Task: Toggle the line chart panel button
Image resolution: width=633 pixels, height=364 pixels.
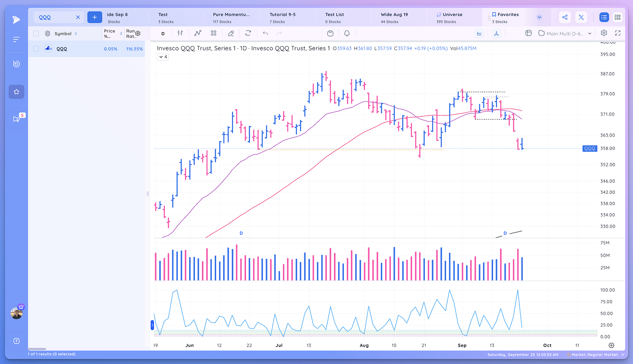Action: [x=480, y=33]
